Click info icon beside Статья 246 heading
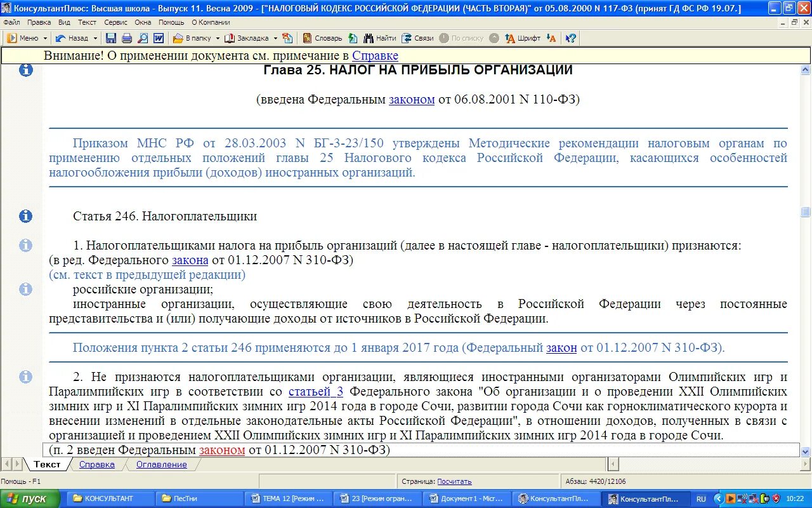The width and height of the screenshot is (812, 508). pos(25,216)
